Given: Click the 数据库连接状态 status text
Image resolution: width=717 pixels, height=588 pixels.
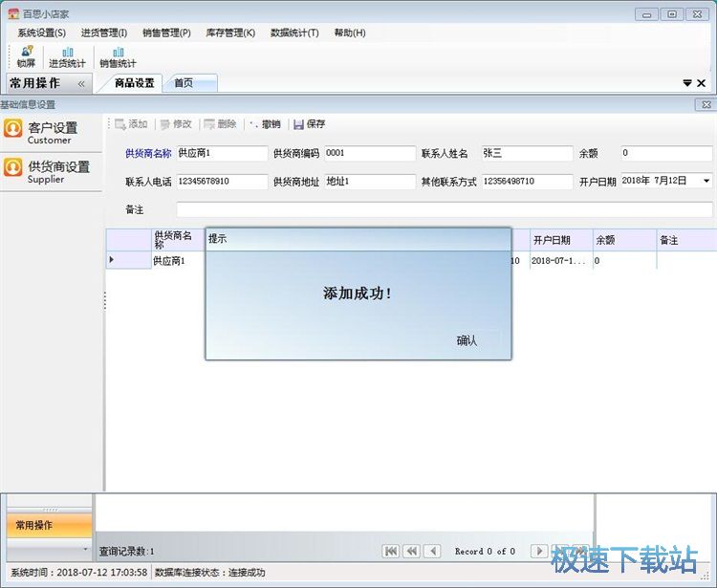Looking at the screenshot, I should [210, 573].
